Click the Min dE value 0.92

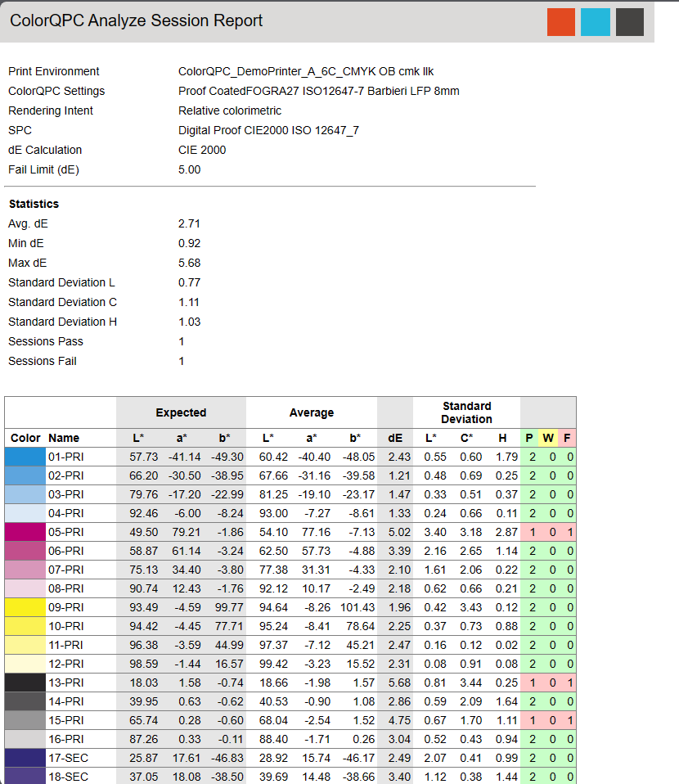pos(190,243)
